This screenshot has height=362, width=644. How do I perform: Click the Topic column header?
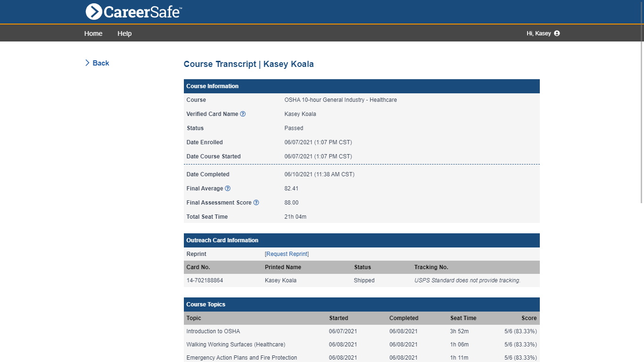(193, 318)
